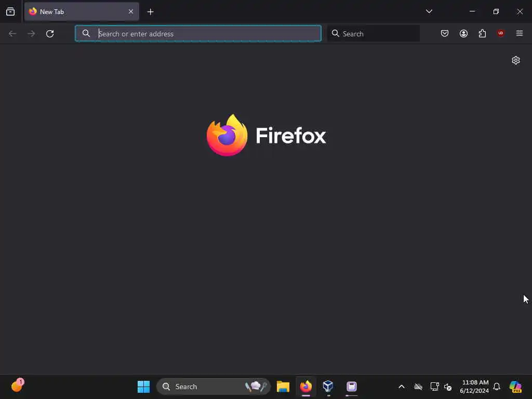Open Save to Pocket
This screenshot has width=532, height=399.
click(445, 33)
